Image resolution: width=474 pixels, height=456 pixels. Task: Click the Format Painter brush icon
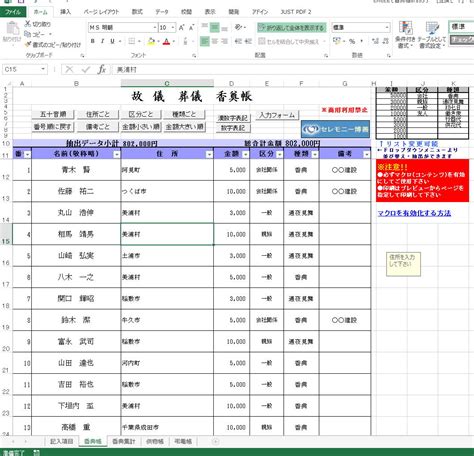point(28,44)
